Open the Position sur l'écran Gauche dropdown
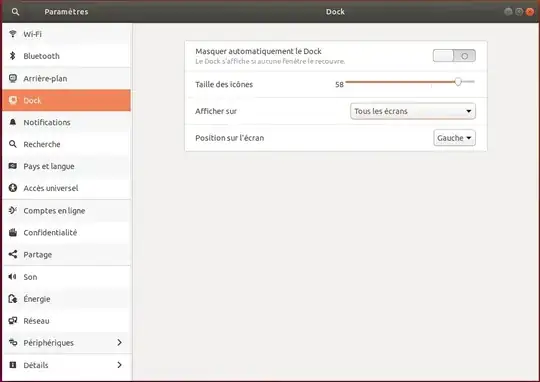The image size is (540, 382). pos(454,138)
